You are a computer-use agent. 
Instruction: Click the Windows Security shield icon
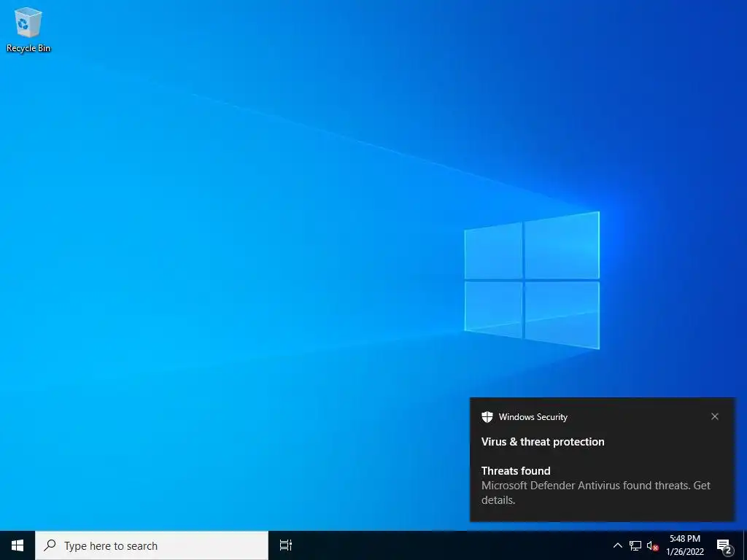(487, 417)
